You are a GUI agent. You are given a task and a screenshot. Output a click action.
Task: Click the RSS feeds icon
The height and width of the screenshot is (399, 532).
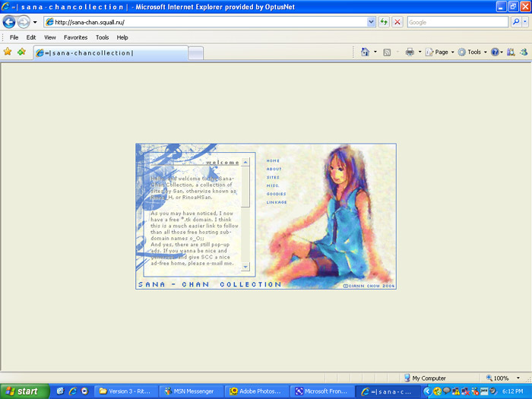point(387,52)
